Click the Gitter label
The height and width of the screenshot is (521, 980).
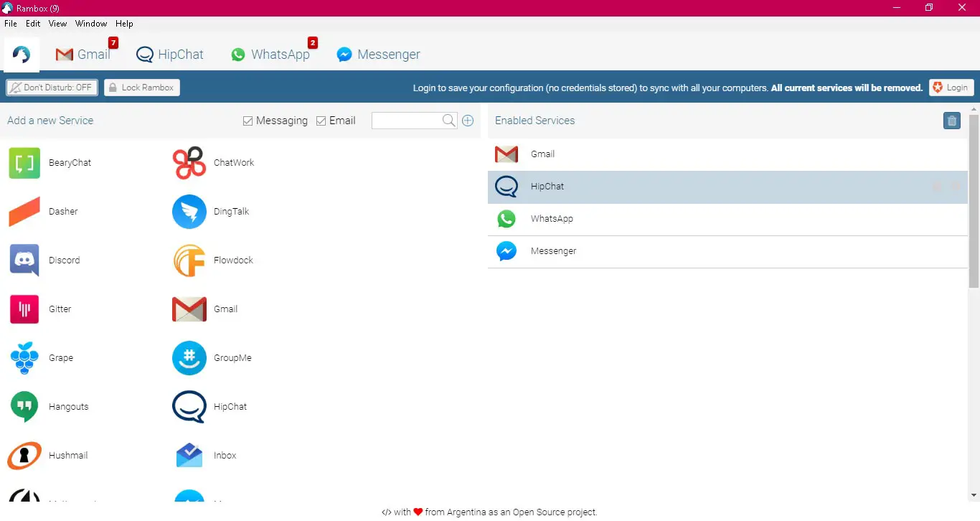click(x=60, y=309)
